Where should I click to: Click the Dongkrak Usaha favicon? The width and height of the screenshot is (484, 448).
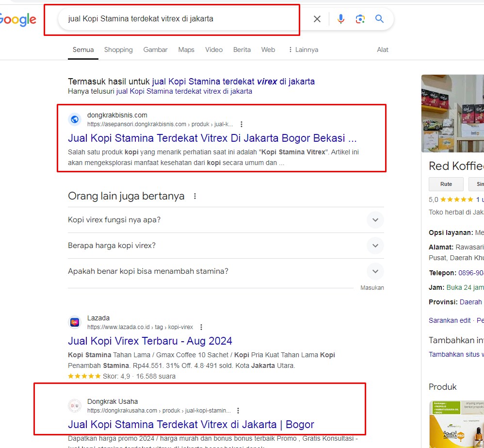75,406
